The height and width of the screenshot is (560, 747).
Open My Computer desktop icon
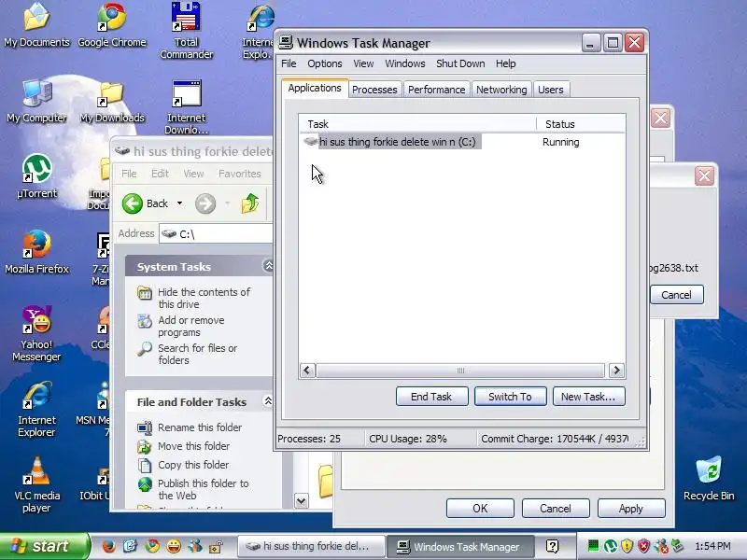[x=36, y=101]
